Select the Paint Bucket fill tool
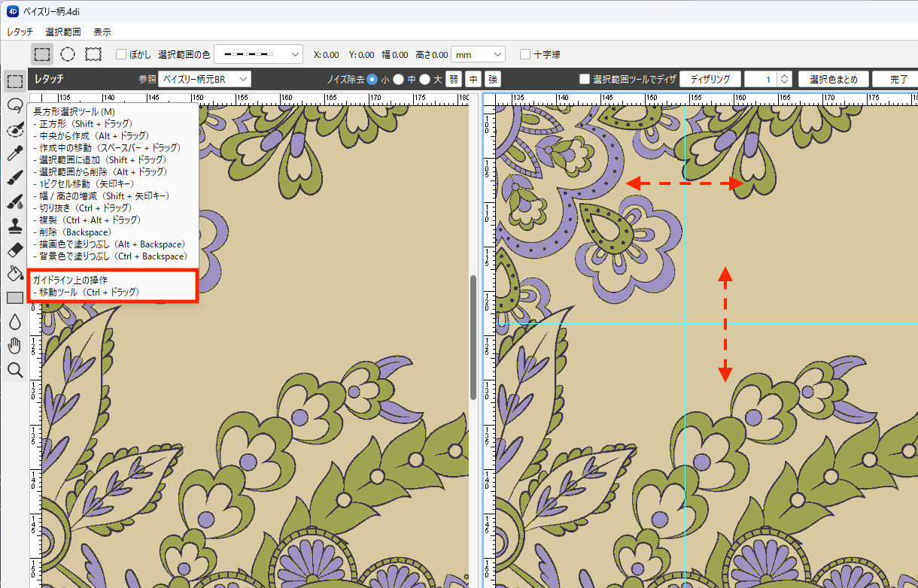The image size is (918, 588). coord(14,274)
